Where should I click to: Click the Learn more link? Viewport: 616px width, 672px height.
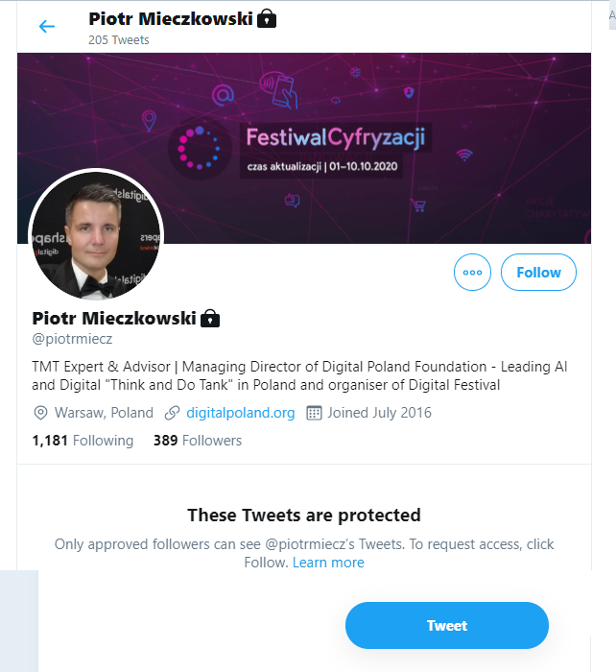pyautogui.click(x=328, y=563)
